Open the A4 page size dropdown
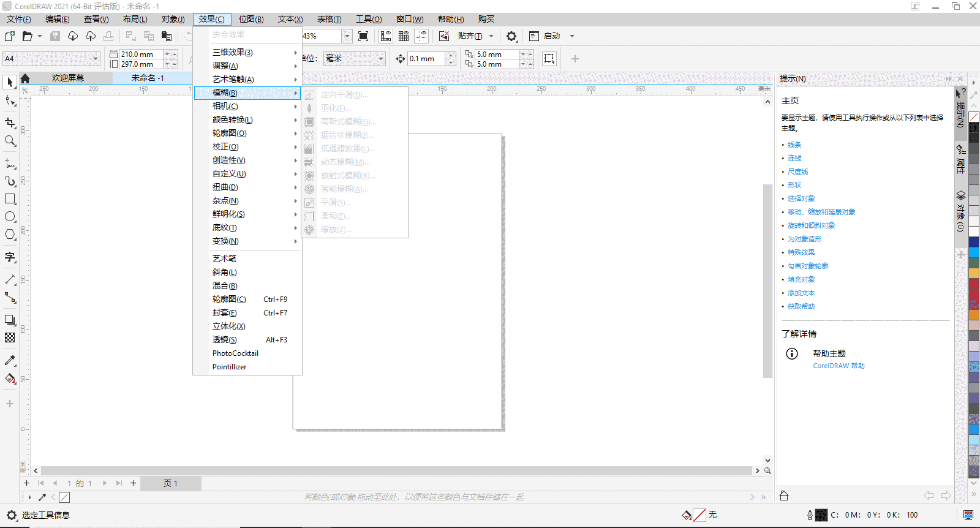Image resolution: width=980 pixels, height=528 pixels. coord(96,59)
